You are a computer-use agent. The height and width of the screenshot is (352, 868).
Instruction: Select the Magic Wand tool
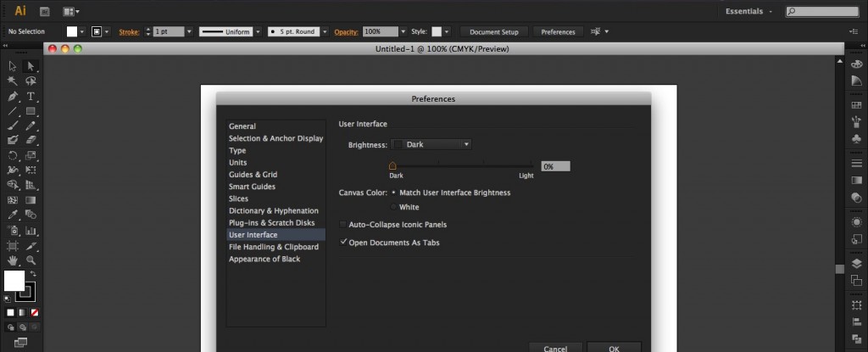pyautogui.click(x=13, y=81)
